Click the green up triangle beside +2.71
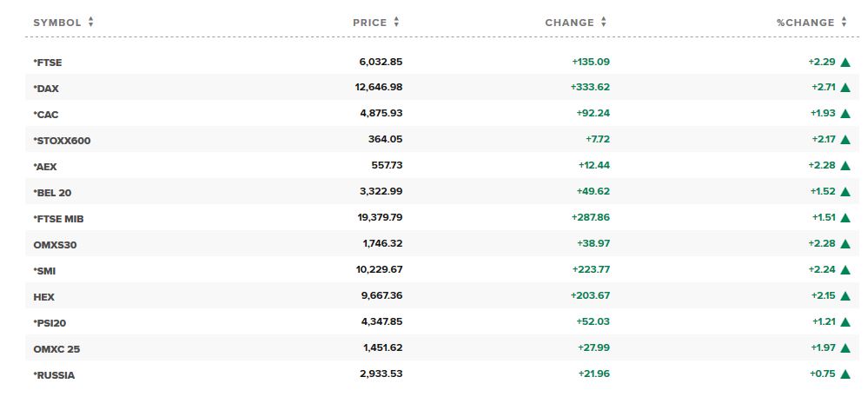The image size is (868, 410). click(x=845, y=88)
